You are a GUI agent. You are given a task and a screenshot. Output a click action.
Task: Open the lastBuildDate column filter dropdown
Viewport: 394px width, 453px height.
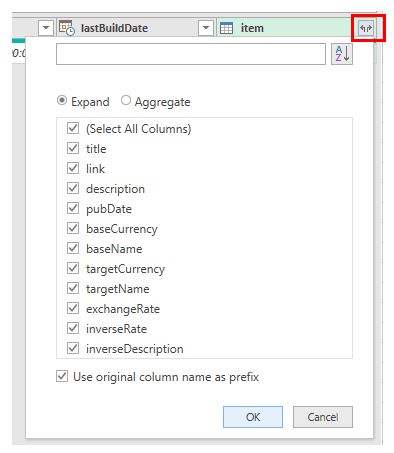tap(206, 28)
